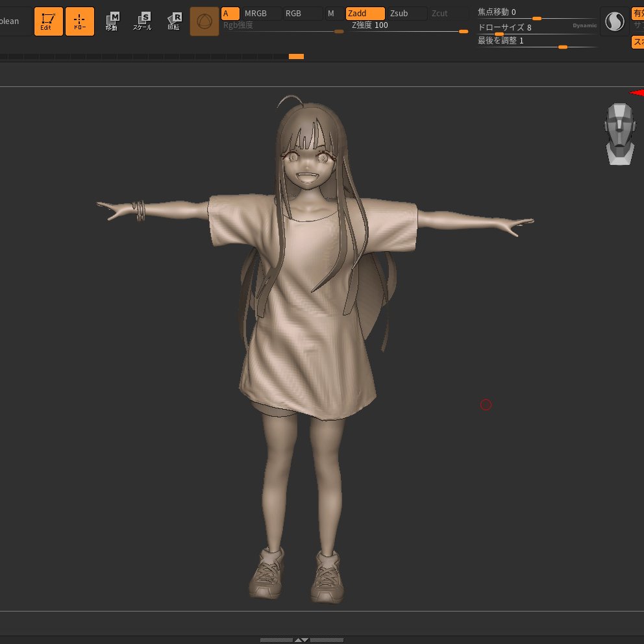
Task: Select the Scale (スケール) tool
Action: (143, 21)
